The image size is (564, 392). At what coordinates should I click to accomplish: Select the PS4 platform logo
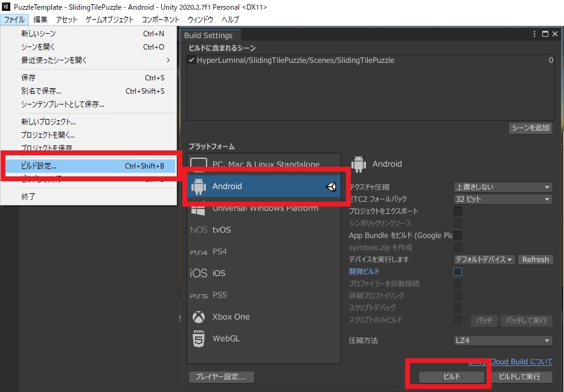(199, 252)
